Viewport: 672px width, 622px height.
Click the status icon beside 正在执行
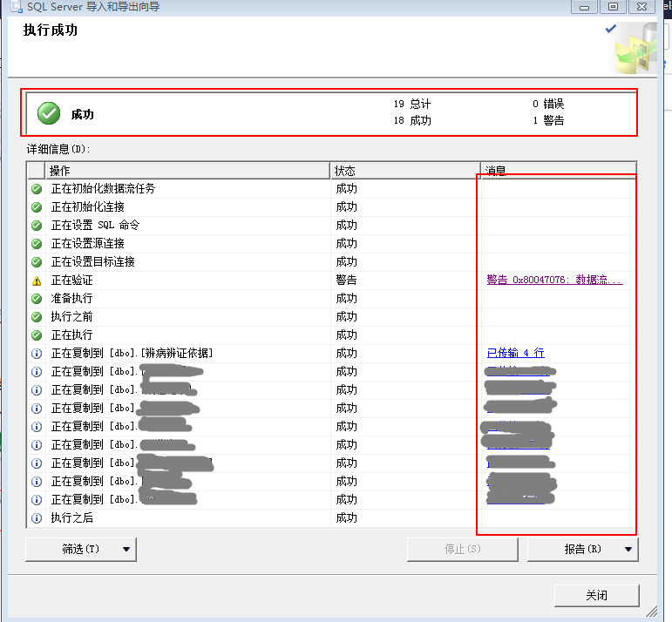[x=37, y=335]
